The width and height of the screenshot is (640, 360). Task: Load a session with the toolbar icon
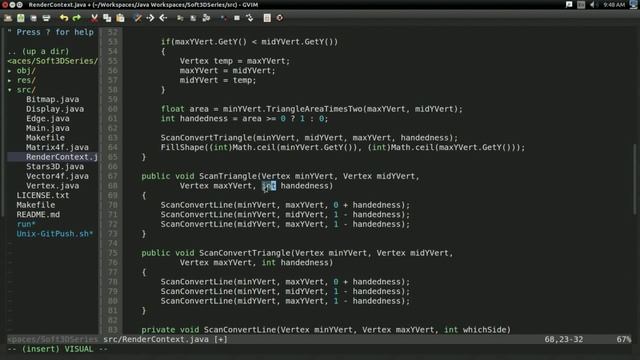[180, 18]
